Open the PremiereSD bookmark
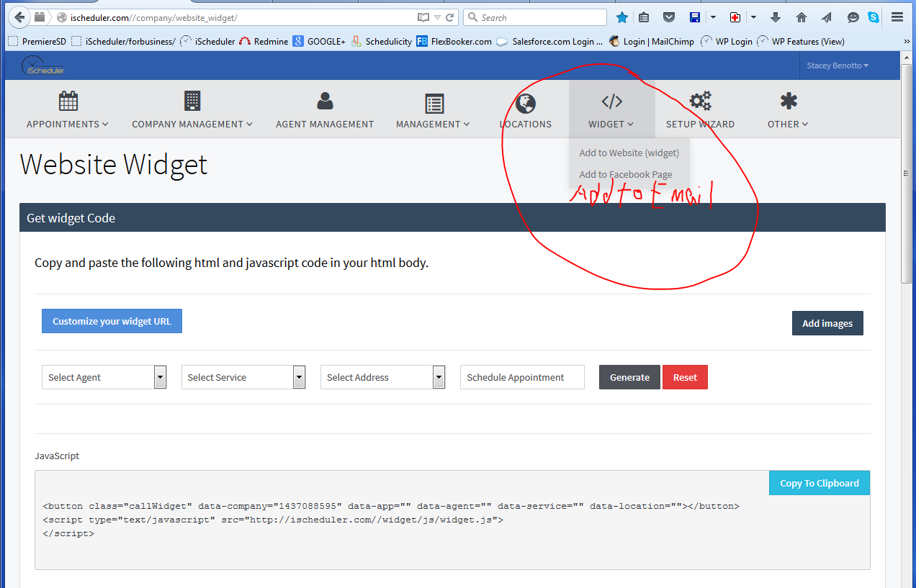 coord(37,42)
